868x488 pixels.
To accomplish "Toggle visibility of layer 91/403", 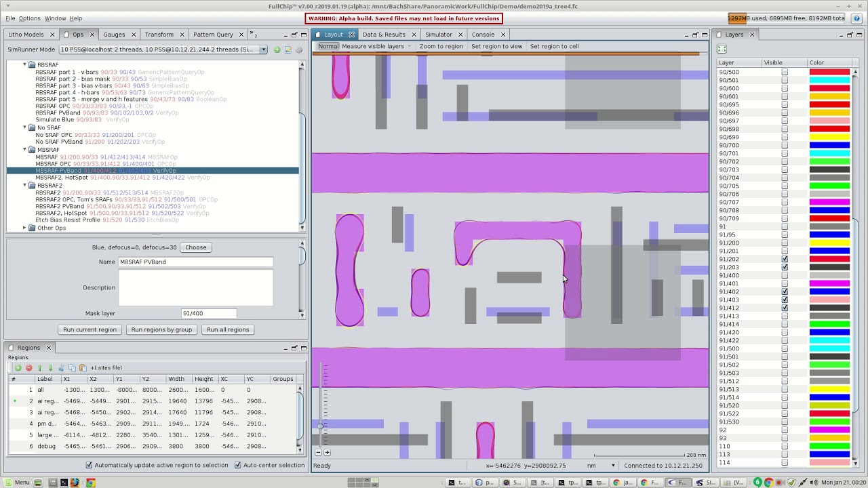I will pos(785,300).
